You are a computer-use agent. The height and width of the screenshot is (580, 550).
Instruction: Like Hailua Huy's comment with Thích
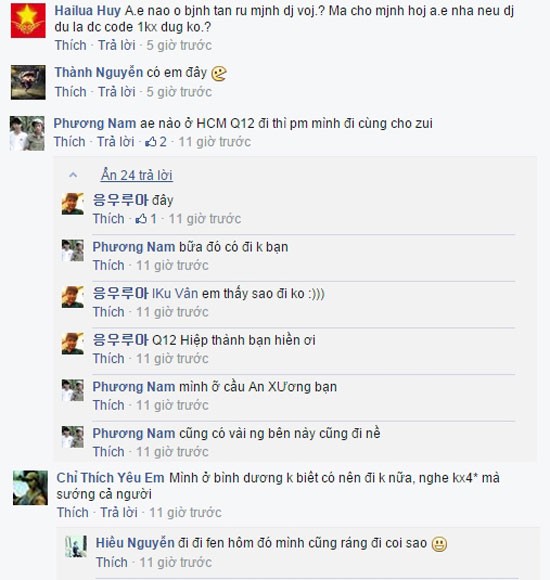[x=70, y=45]
